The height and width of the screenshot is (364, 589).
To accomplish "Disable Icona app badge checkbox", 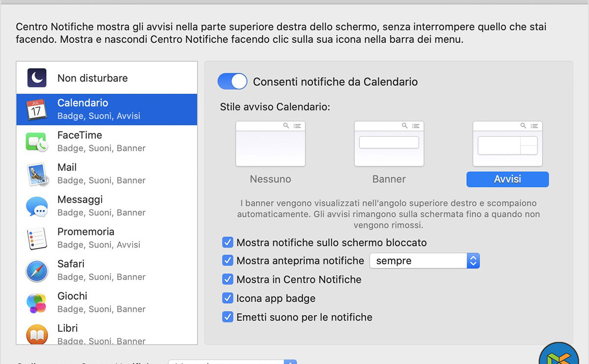I will pos(228,298).
